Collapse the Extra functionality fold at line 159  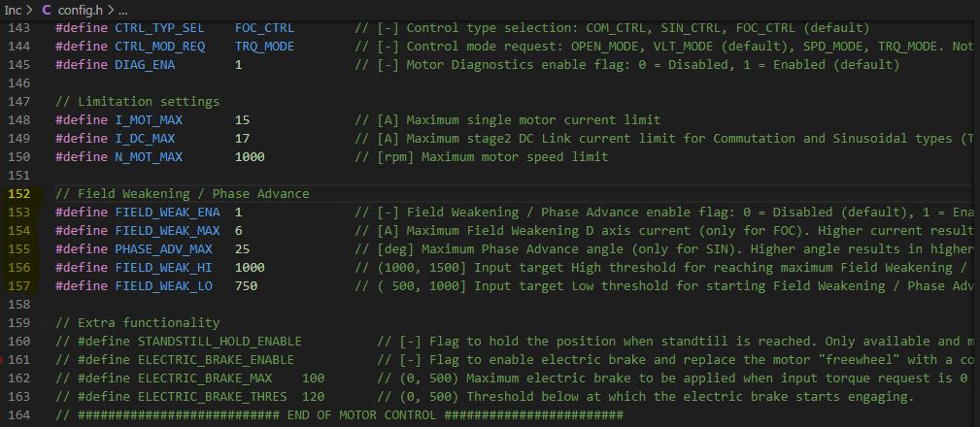click(x=44, y=322)
